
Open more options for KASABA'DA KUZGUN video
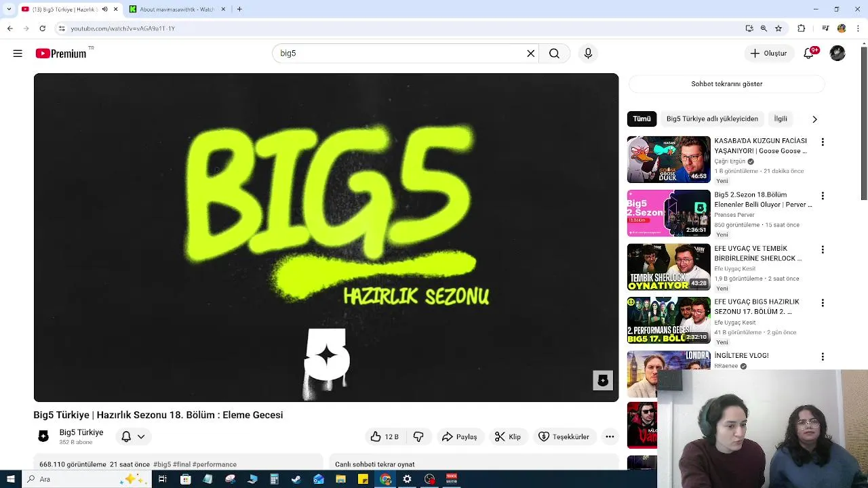(823, 142)
